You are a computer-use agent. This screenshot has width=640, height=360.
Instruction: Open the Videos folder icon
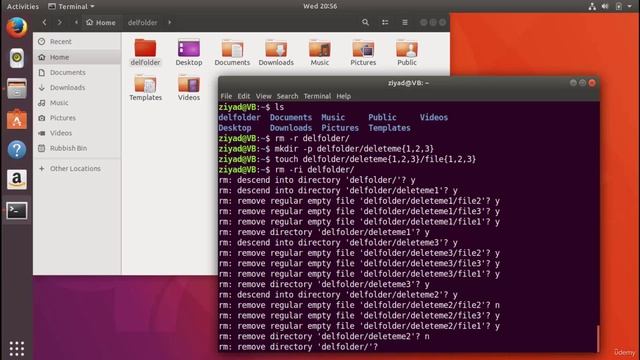coord(189,87)
